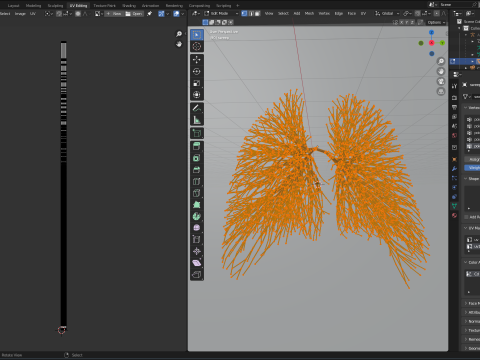Select the Knife tool
The image size is (480, 360).
click(x=197, y=193)
